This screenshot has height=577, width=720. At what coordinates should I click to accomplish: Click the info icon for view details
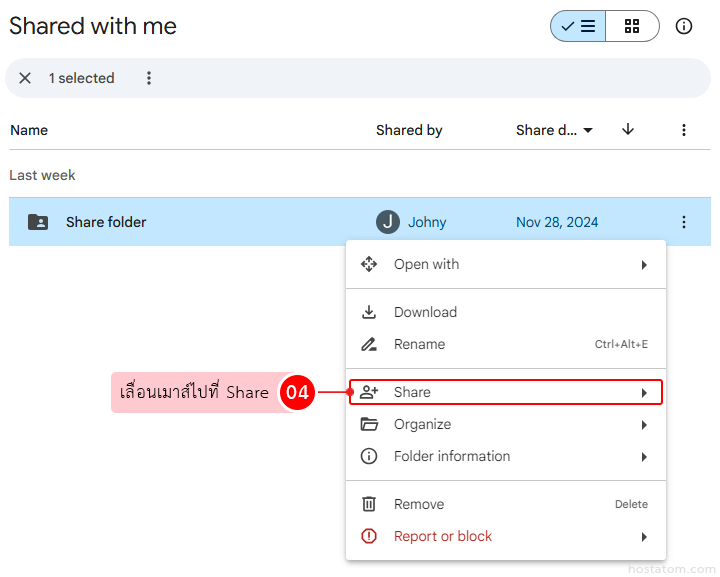tap(684, 27)
